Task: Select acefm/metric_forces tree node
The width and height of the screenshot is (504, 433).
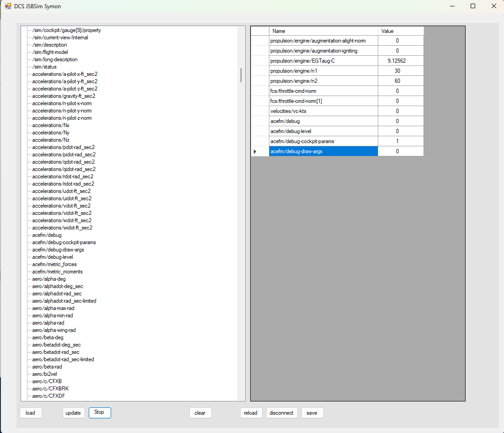Action: (54, 264)
